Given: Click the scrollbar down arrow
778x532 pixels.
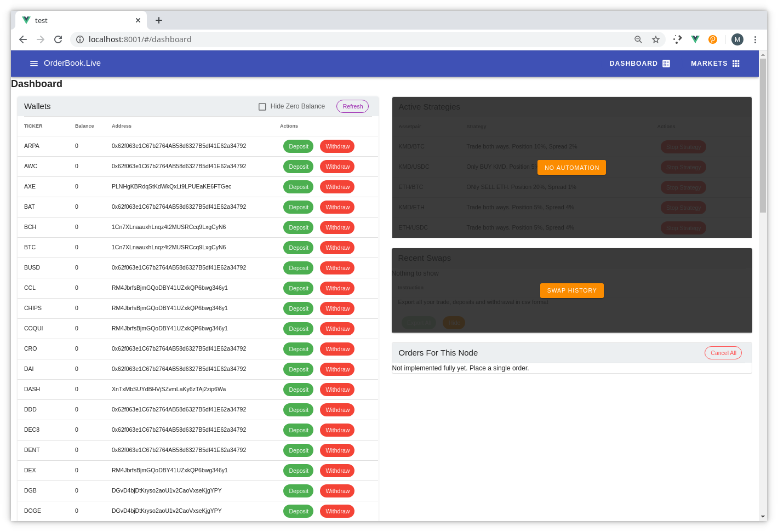Looking at the screenshot, I should 763,517.
